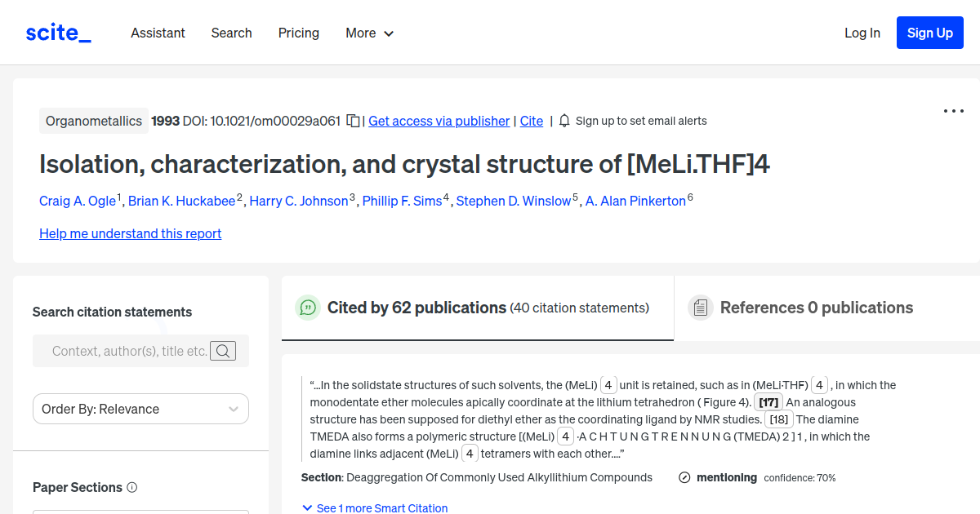This screenshot has height=514, width=980.
Task: Click the citation search magnifier icon
Action: (223, 351)
